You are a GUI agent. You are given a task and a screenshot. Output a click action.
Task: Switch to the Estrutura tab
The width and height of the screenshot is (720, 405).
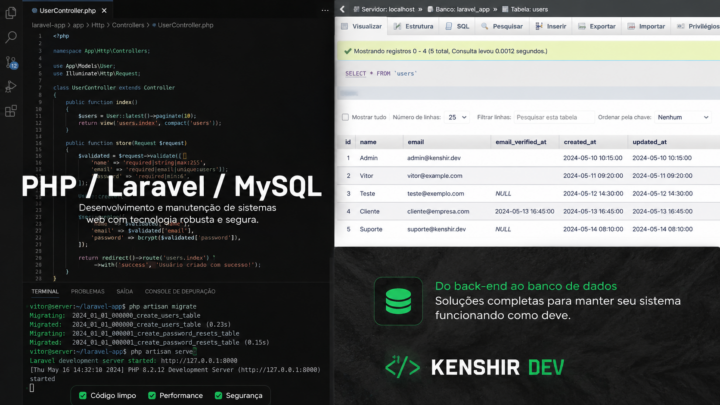(x=414, y=26)
